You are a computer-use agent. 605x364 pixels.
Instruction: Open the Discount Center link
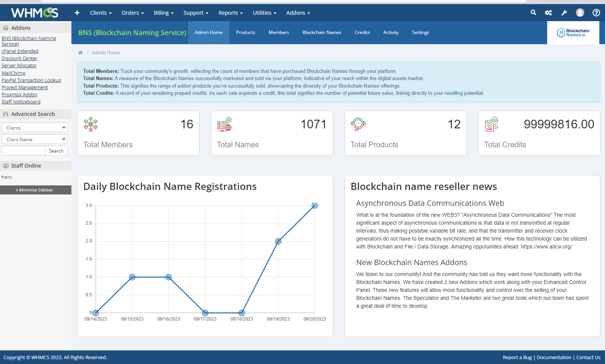coord(19,58)
